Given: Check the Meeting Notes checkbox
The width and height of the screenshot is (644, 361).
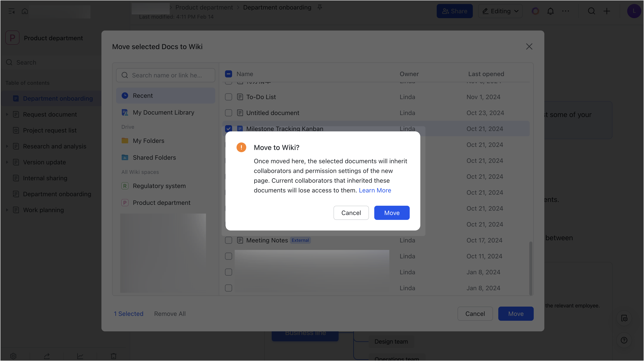Looking at the screenshot, I should point(229,240).
